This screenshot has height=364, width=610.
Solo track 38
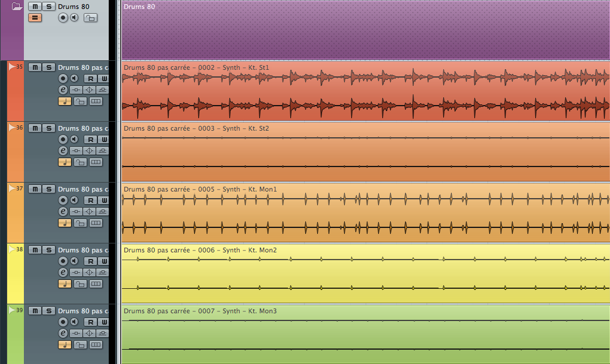(x=48, y=250)
